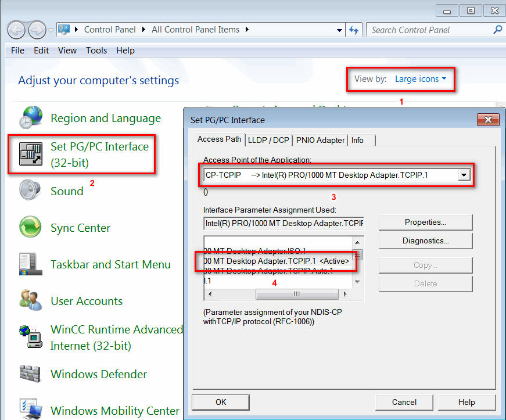Click the greyed-out Delete button
Screen dimensions: 506x420
point(425,283)
